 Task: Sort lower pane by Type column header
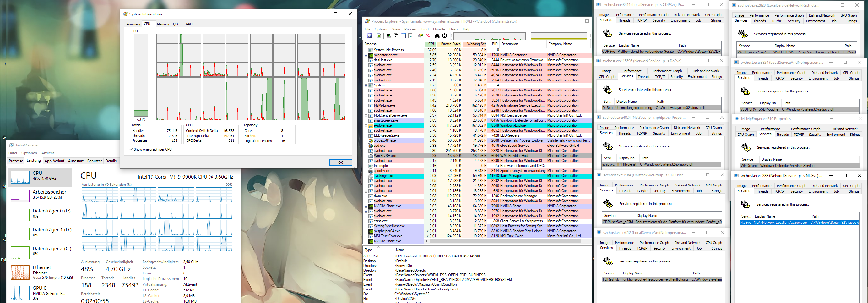click(x=378, y=250)
